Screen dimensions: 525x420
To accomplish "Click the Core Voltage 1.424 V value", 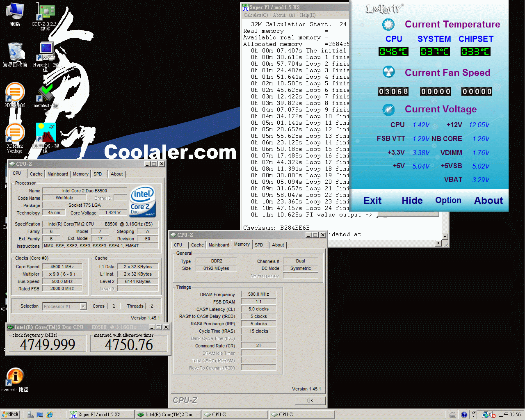I will point(113,212).
